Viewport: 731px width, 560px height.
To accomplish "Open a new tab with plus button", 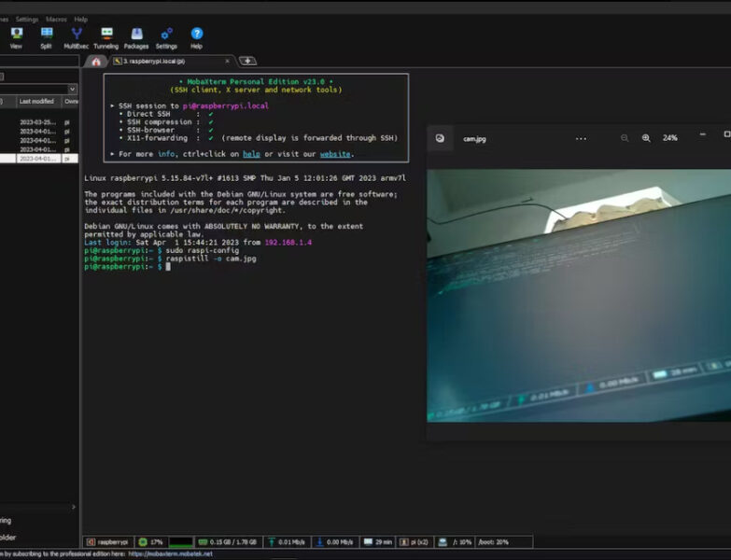I will click(x=247, y=62).
